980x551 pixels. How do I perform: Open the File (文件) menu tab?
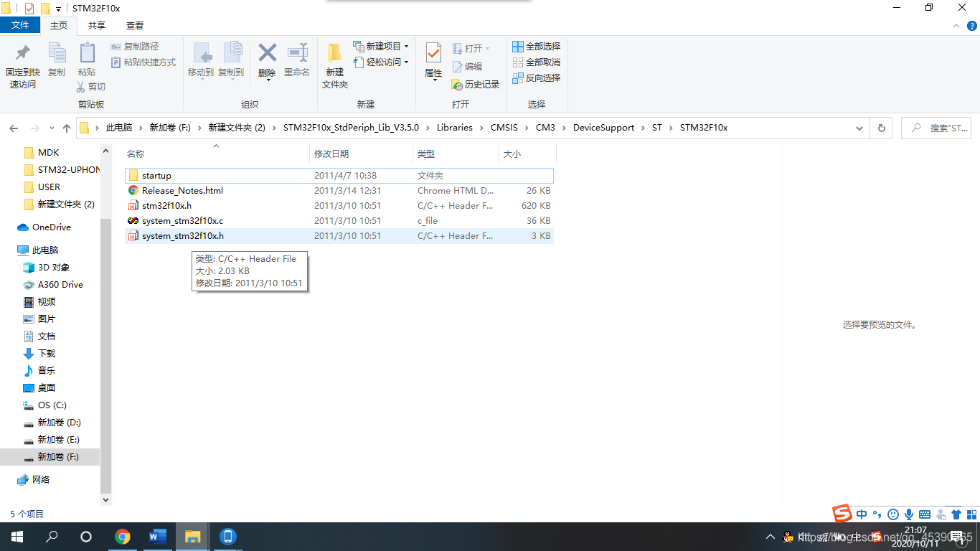click(21, 25)
